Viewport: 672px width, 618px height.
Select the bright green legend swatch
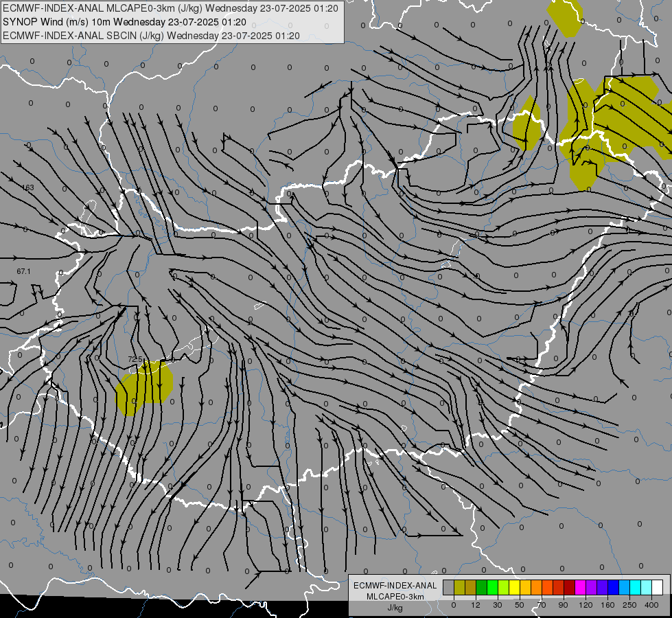click(492, 587)
